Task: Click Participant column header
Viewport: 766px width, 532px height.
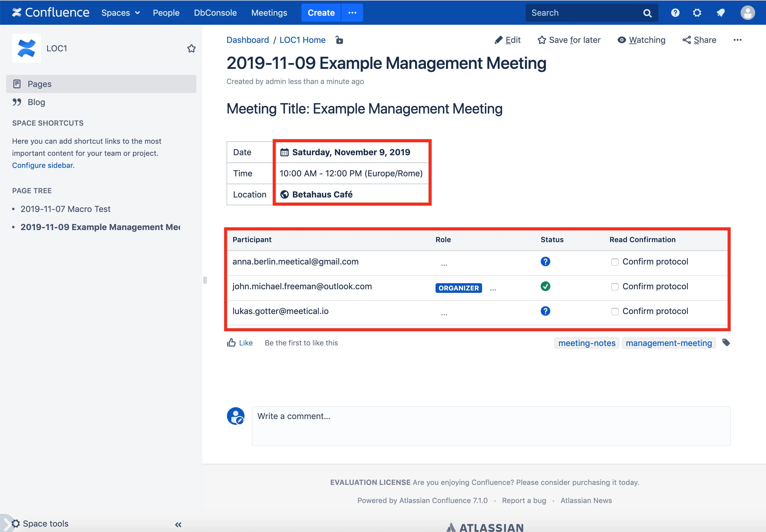Action: coord(252,240)
